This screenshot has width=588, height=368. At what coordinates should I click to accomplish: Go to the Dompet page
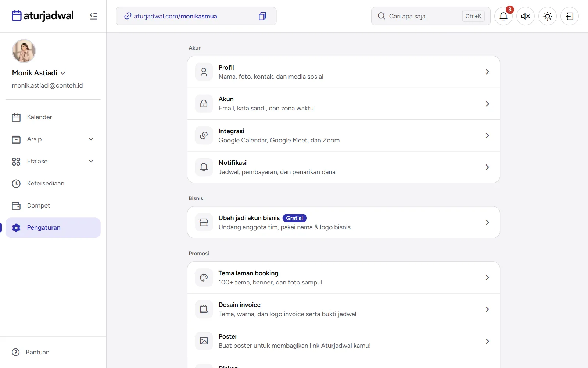[x=53, y=205]
